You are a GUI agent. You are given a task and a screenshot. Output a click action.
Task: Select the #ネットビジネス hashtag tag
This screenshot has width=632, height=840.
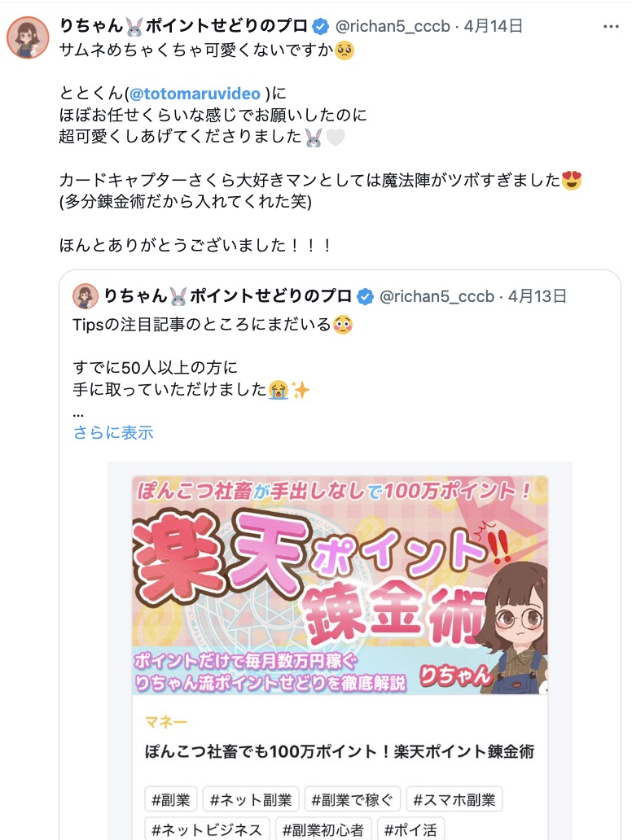coord(207,829)
